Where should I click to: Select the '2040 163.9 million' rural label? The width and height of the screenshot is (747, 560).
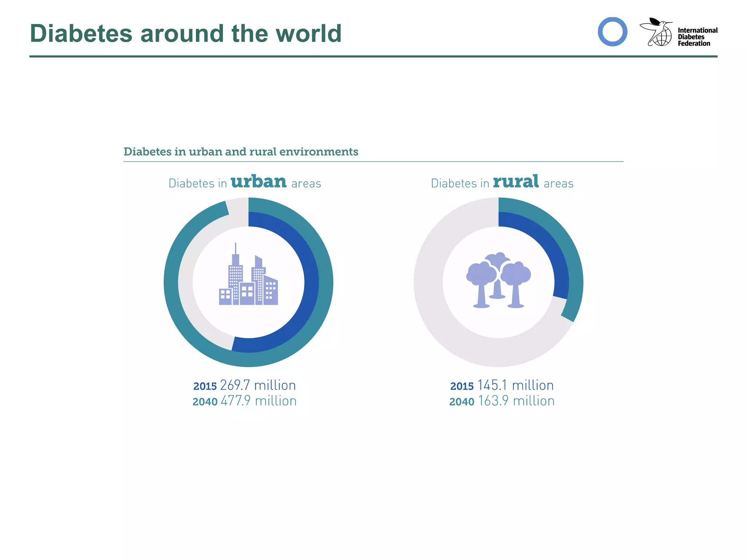point(502,401)
